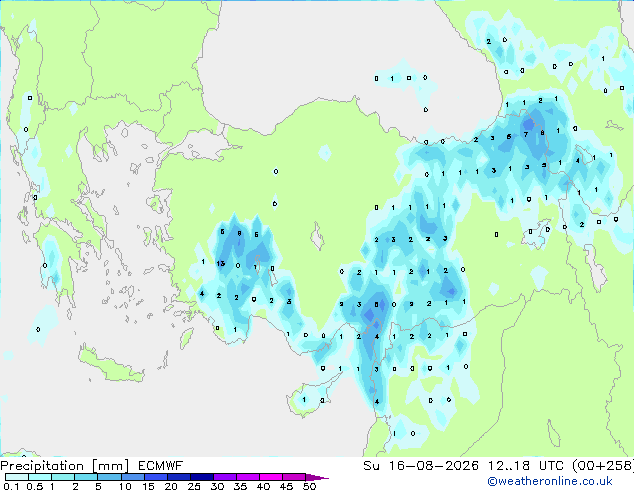Click the "ECMWF" model name text
Image resolution: width=634 pixels, height=490 pixels.
[x=161, y=466]
